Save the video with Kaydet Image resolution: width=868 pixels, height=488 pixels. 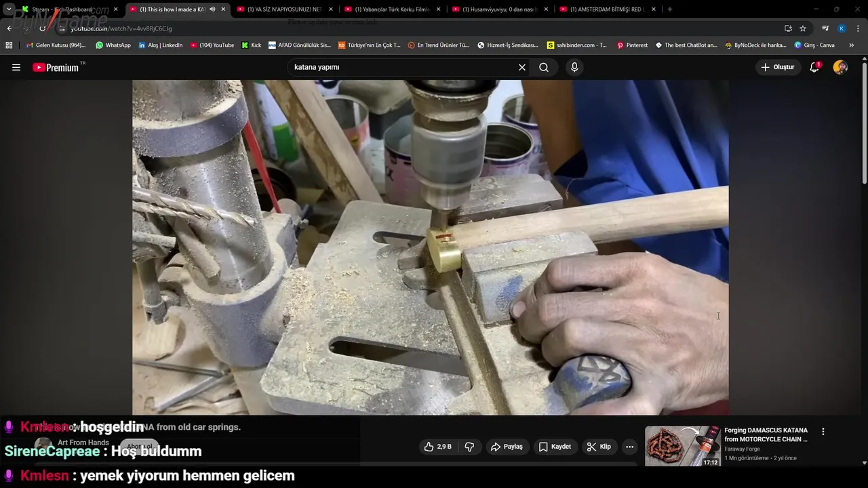555,447
